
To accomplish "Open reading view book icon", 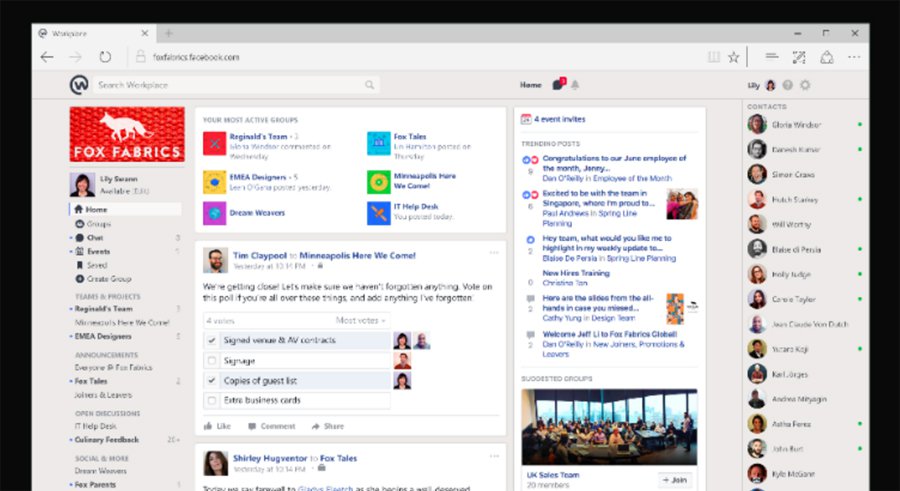I will pos(713,57).
